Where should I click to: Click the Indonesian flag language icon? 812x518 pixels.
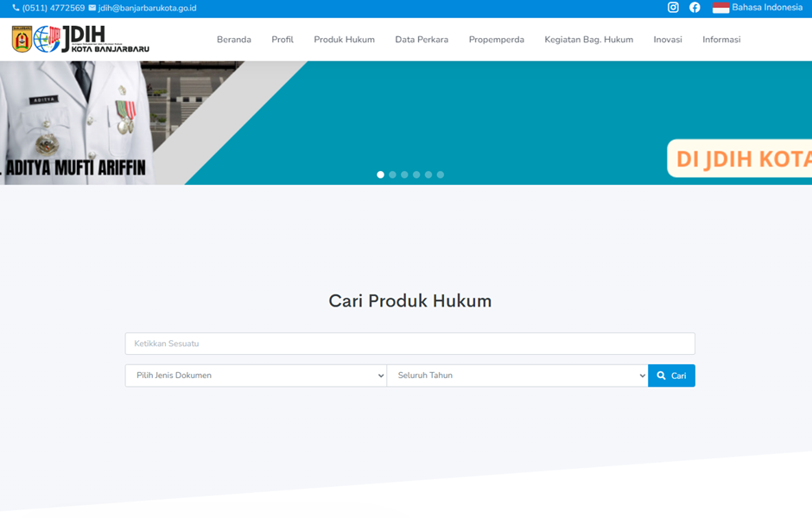[720, 8]
